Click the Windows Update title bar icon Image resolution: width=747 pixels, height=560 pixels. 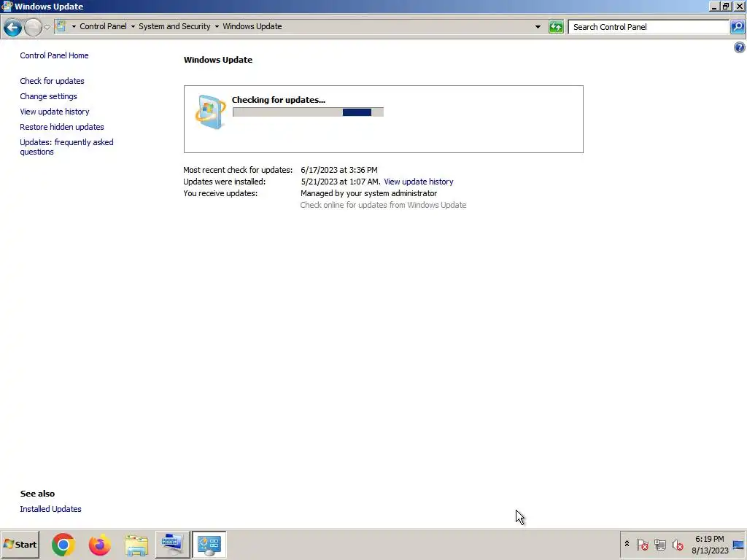[7, 6]
